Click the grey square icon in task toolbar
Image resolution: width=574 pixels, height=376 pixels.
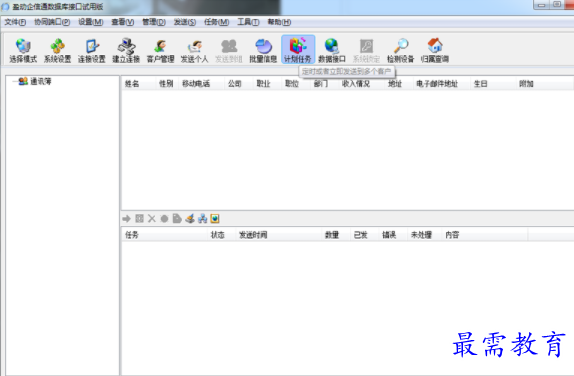pyautogui.click(x=139, y=219)
